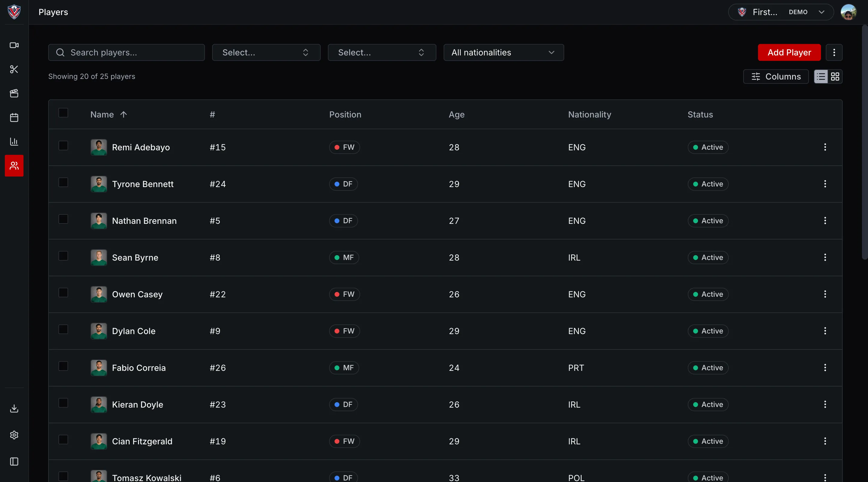
Task: Click the team shield logo at top left
Action: [14, 12]
